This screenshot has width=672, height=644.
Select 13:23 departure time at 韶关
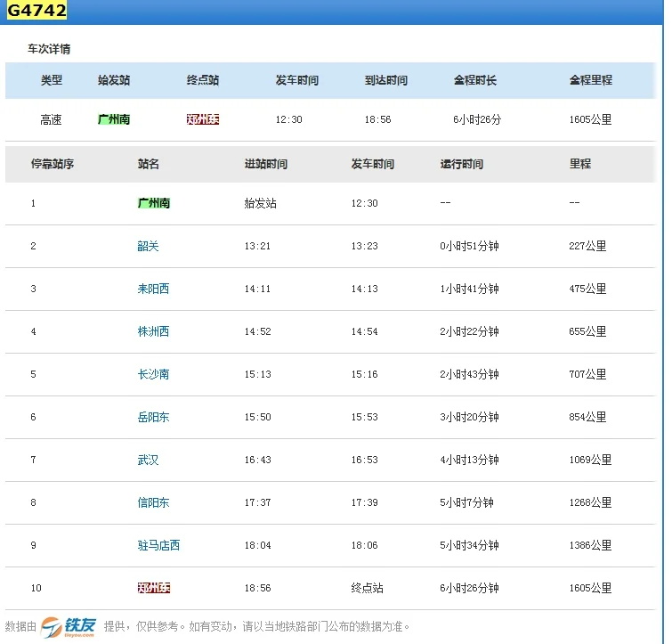click(364, 246)
